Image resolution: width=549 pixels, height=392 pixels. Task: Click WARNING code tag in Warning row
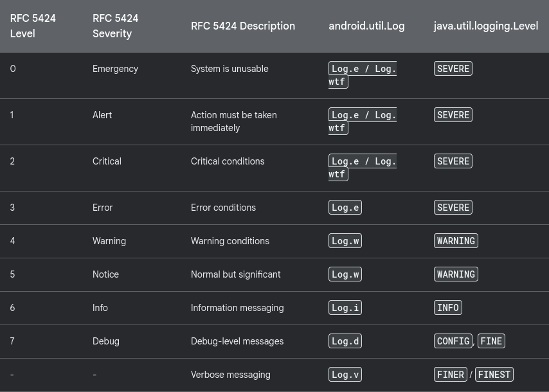coord(456,241)
